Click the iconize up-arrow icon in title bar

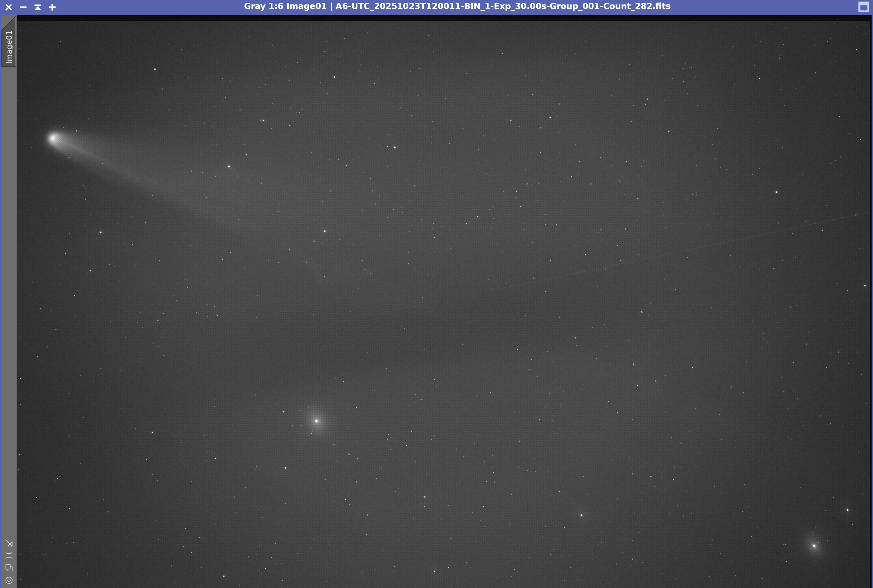click(38, 7)
